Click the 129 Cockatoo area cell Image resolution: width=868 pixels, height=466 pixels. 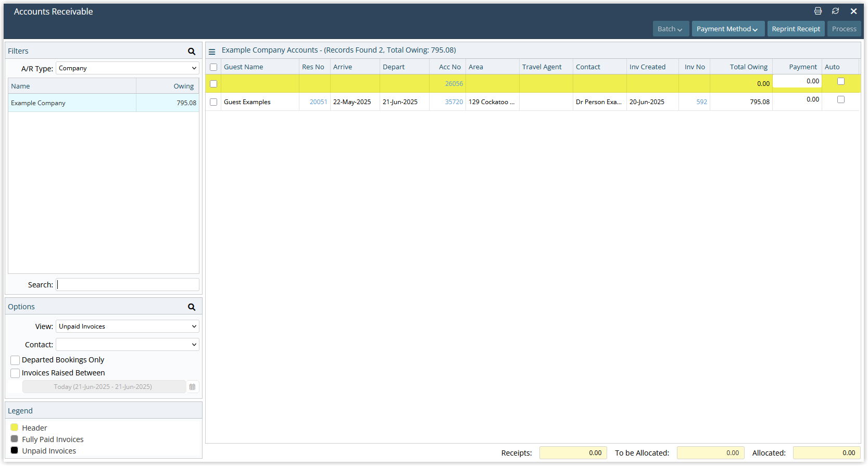[x=492, y=102]
